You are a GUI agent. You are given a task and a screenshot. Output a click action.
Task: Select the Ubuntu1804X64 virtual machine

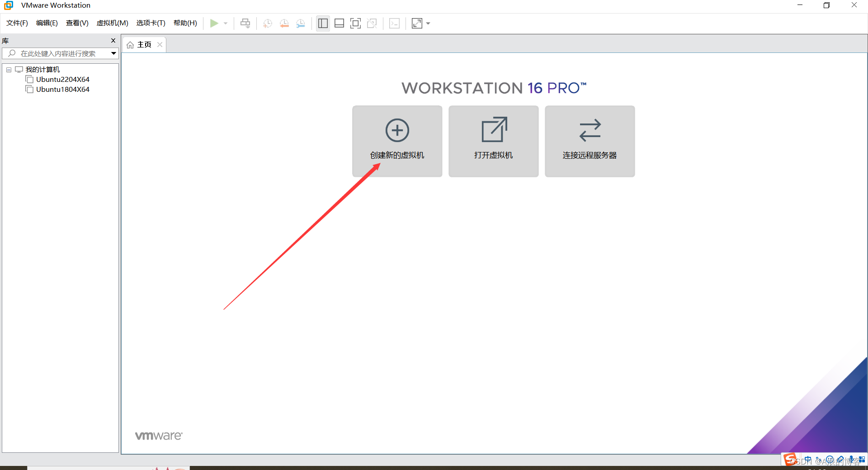(x=63, y=90)
